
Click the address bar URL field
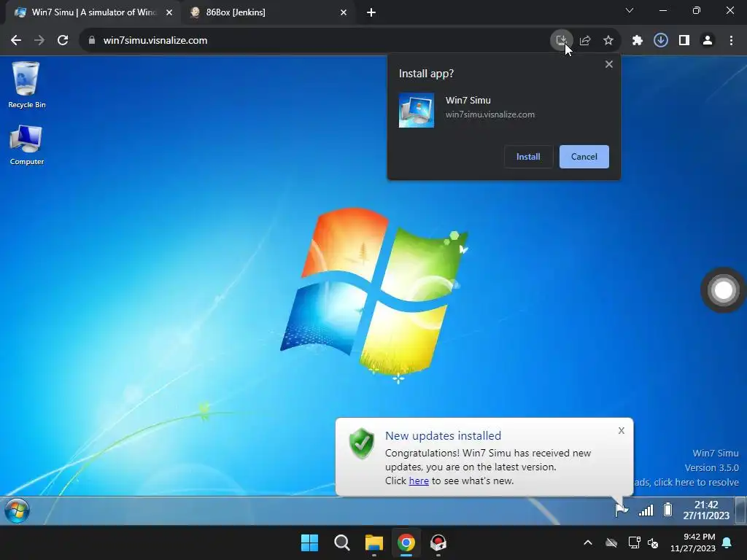click(x=314, y=41)
